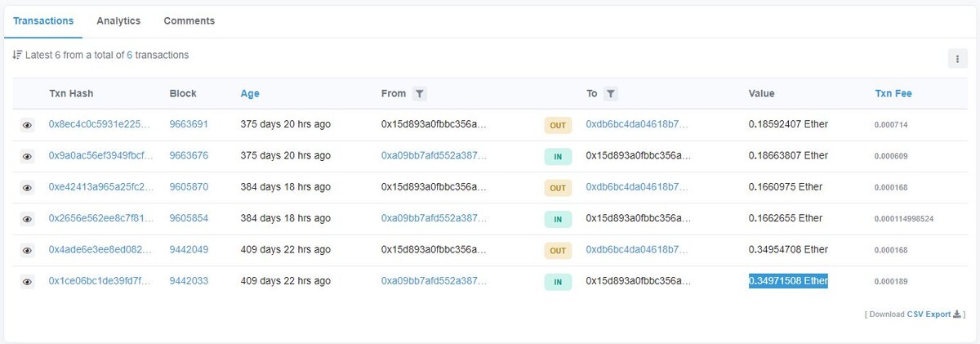Viewport: 980px width, 344px height.
Task: Click OUT badge in block 9605870 row
Action: point(558,188)
